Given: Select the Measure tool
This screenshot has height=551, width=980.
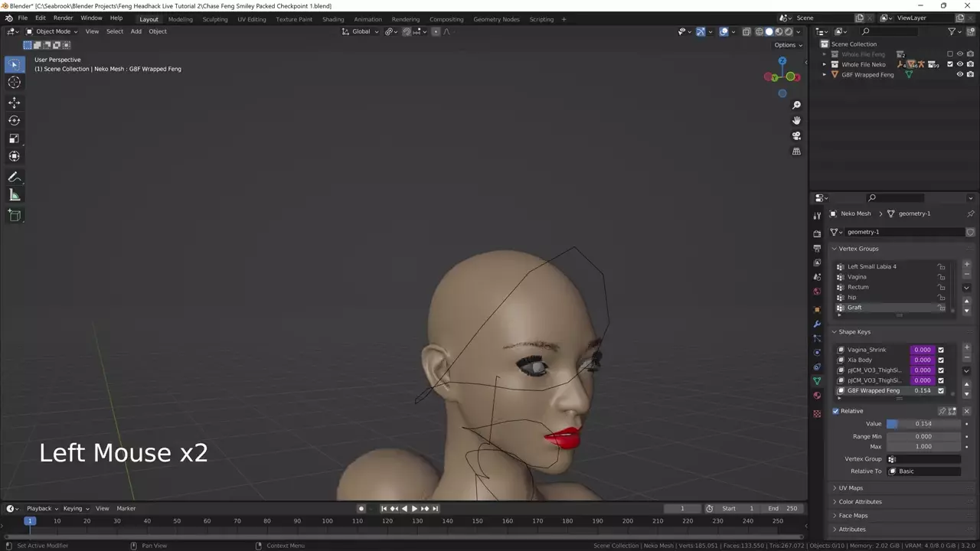Looking at the screenshot, I should click(x=14, y=195).
